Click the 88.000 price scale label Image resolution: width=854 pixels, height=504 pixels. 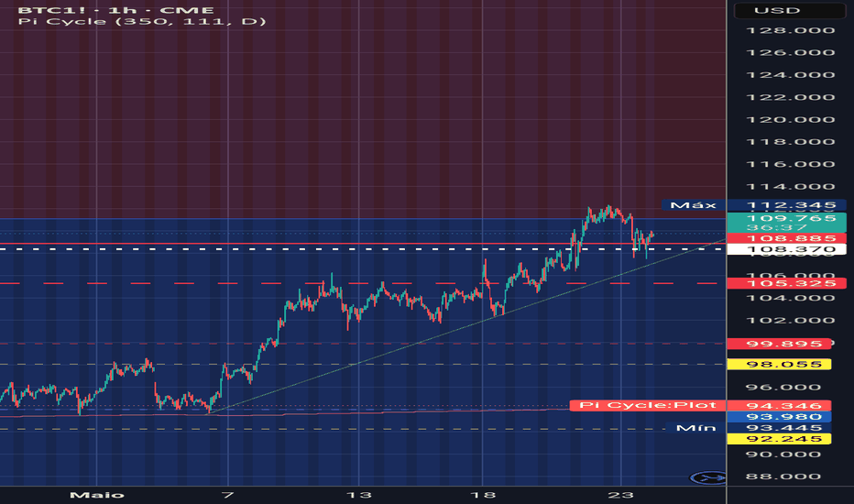tap(783, 477)
